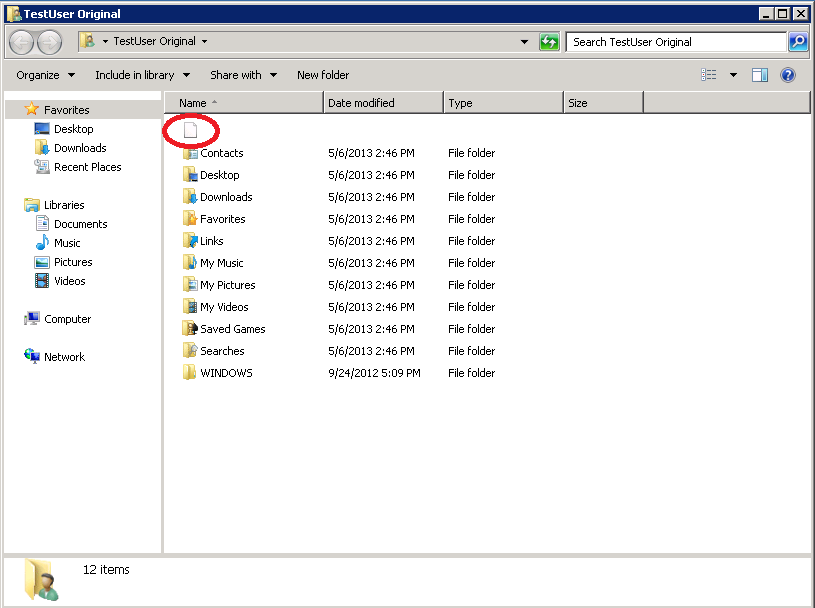Image resolution: width=815 pixels, height=608 pixels.
Task: Go back with the Back arrow button
Action: point(21,42)
